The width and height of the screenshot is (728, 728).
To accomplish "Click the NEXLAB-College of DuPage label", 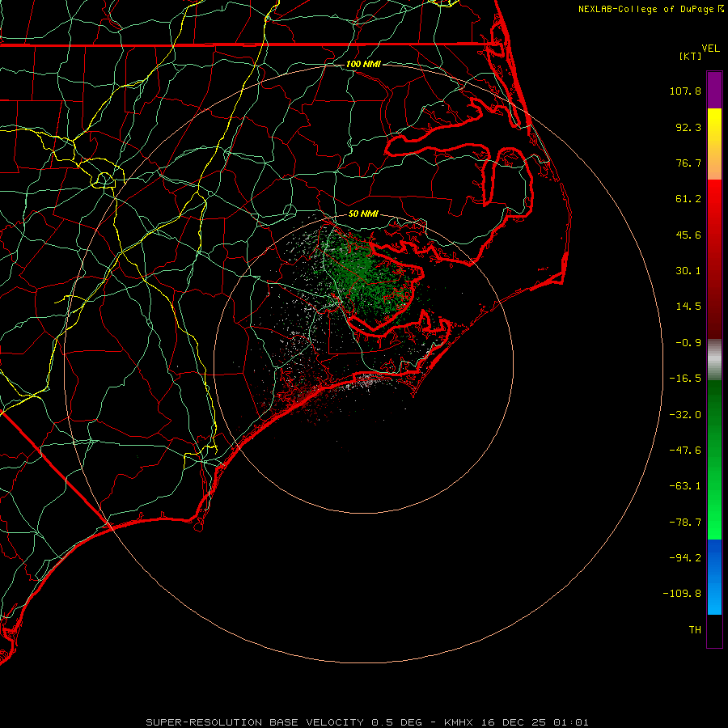I will point(650,9).
